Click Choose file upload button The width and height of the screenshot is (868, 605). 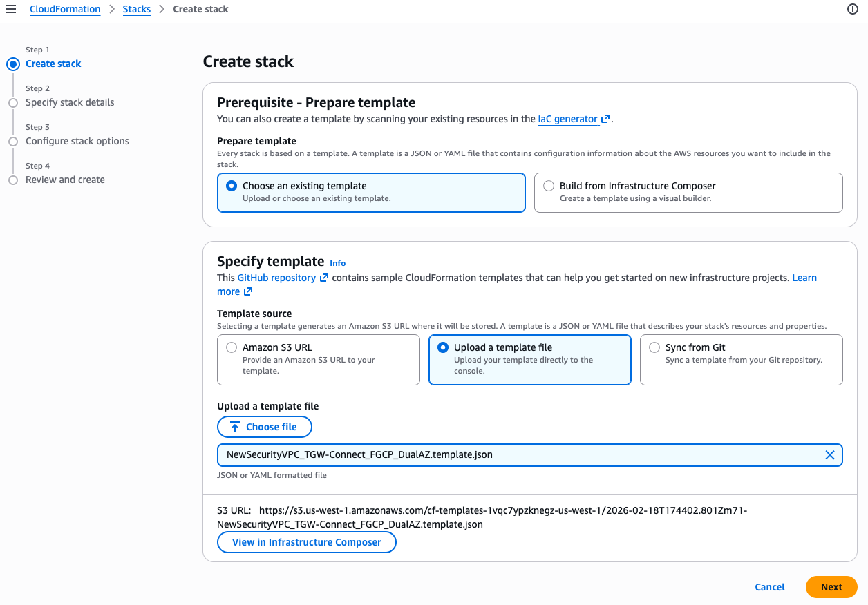[264, 427]
